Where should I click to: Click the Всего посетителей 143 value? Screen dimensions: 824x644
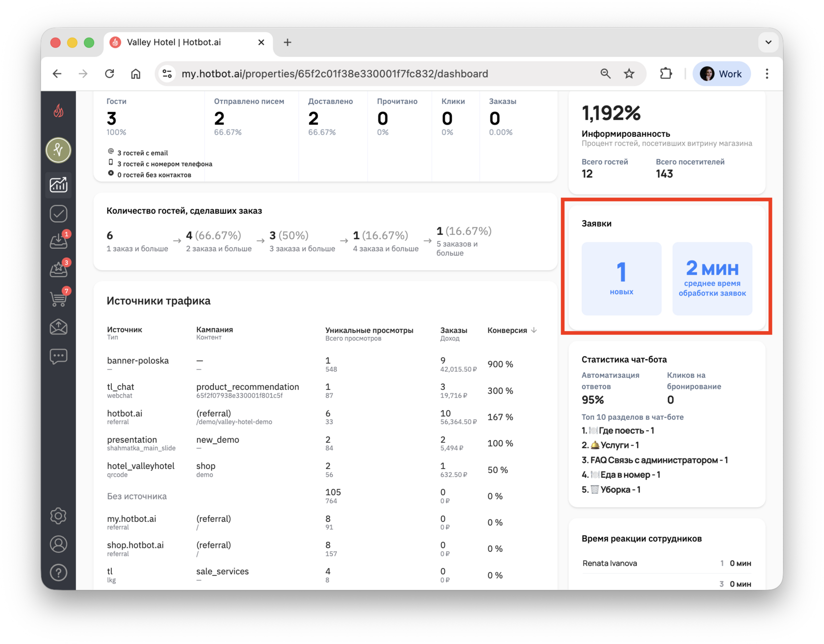pyautogui.click(x=665, y=174)
